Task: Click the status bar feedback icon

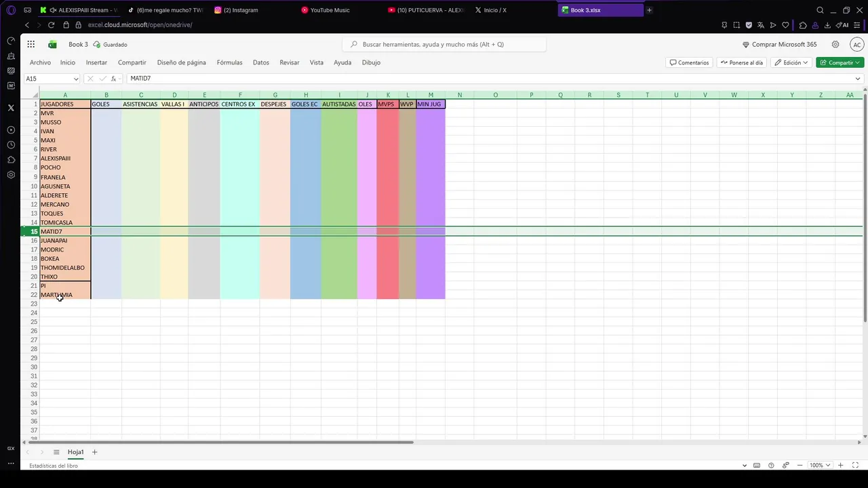Action: click(x=786, y=465)
